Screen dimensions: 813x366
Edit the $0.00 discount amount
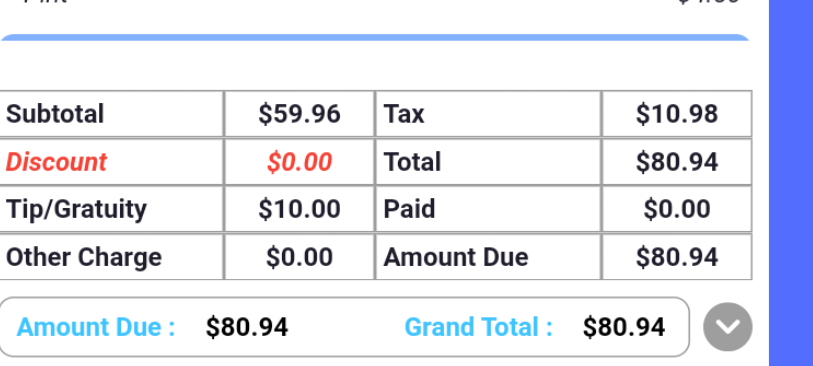coord(299,162)
